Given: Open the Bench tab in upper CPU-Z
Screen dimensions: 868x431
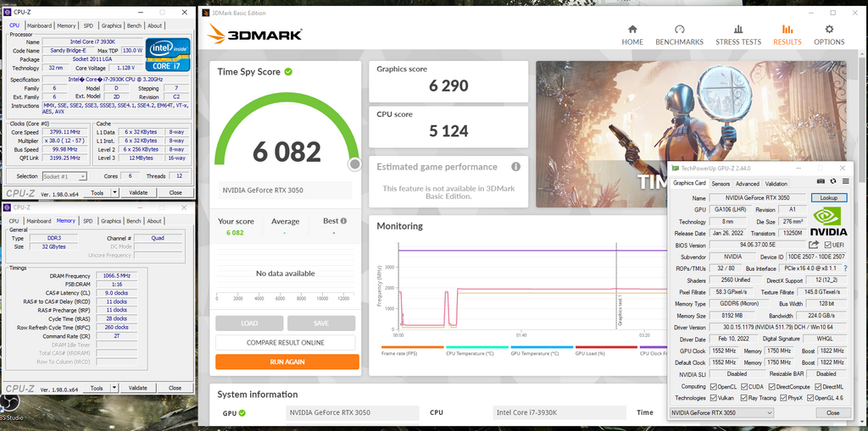Looking at the screenshot, I should click(x=134, y=25).
